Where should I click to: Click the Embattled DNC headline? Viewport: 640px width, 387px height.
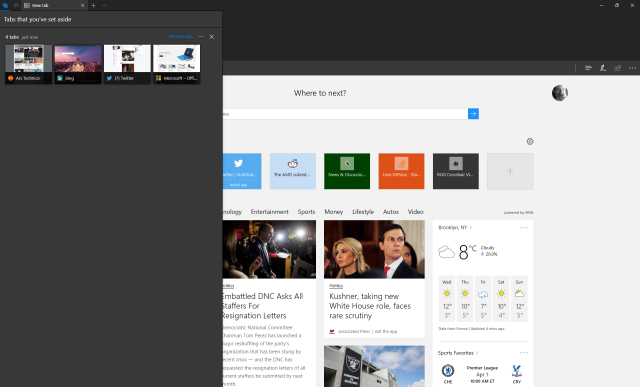pyautogui.click(x=263, y=306)
